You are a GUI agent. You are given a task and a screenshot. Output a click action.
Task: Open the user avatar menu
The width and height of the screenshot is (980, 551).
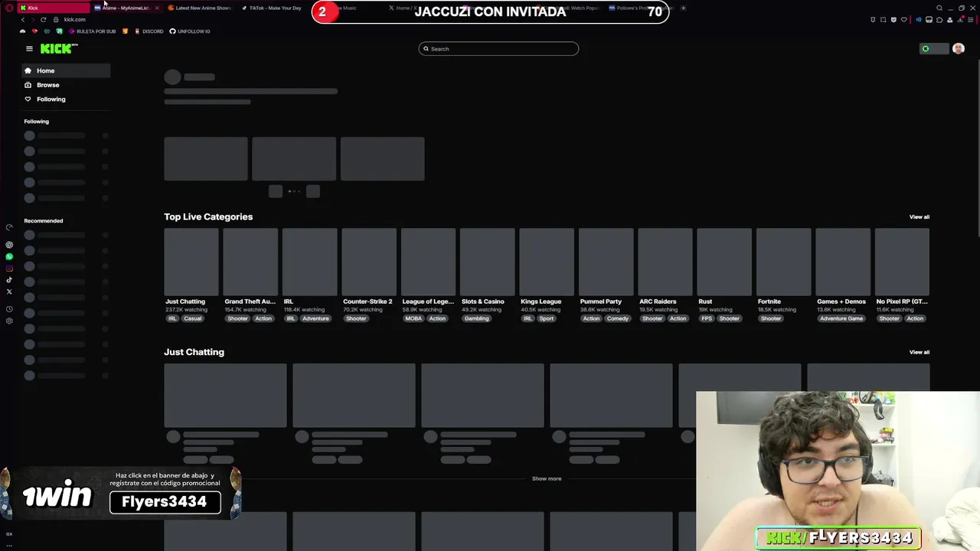(958, 49)
